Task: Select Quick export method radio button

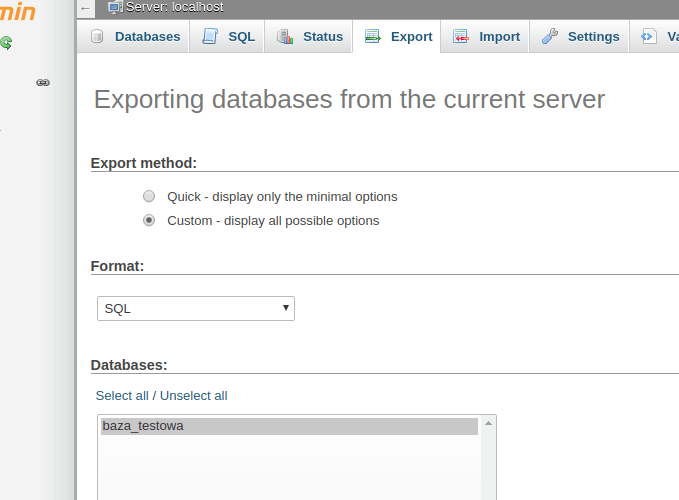Action: pos(149,197)
